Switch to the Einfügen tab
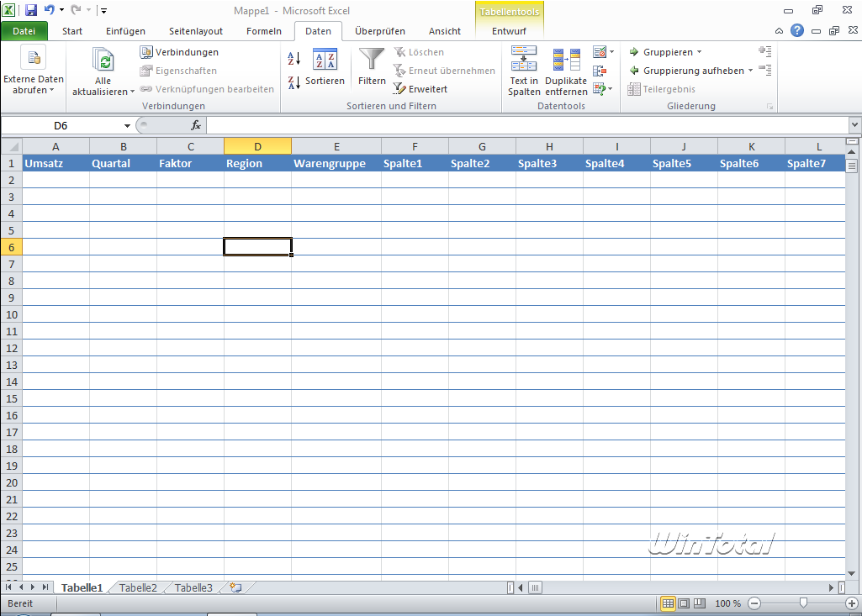 (125, 31)
